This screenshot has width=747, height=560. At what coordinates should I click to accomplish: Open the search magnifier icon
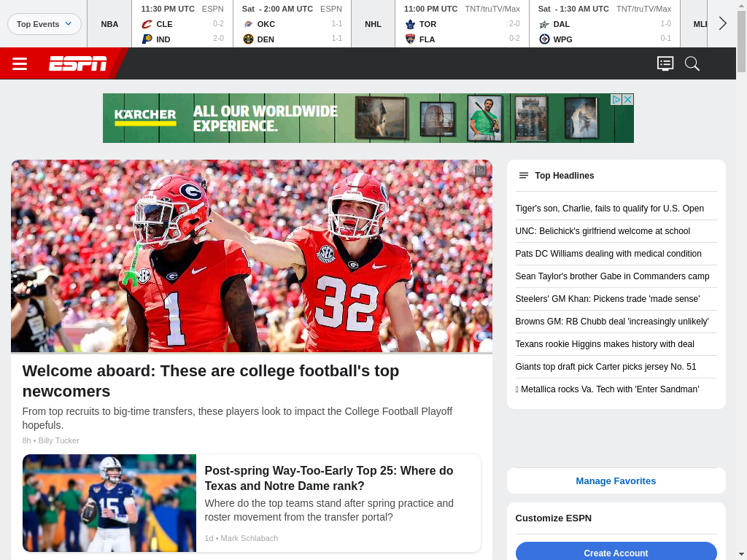(x=692, y=63)
